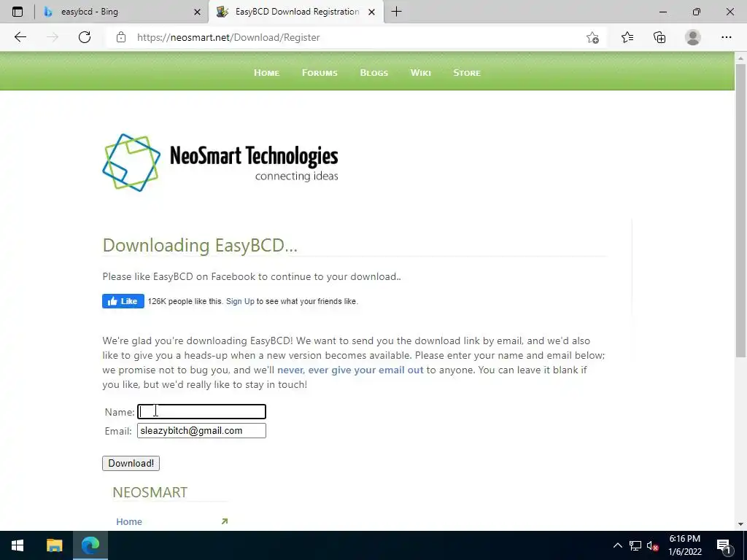Viewport: 747px width, 560px height.
Task: Click the address bar URL
Action: coord(228,38)
